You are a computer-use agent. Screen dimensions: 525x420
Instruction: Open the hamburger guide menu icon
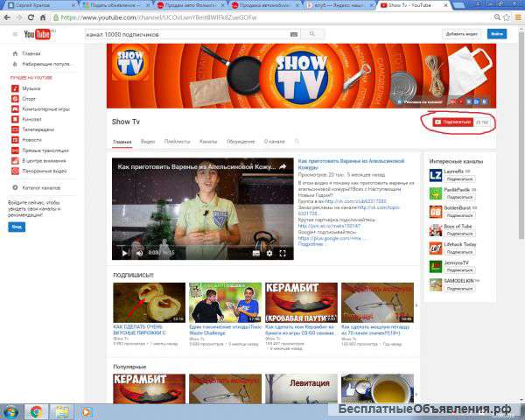(x=15, y=34)
